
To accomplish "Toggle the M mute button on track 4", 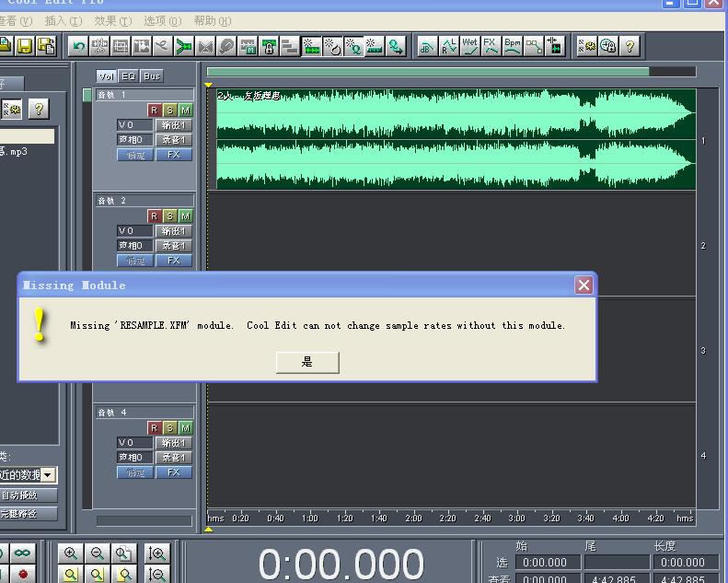I will [x=186, y=428].
